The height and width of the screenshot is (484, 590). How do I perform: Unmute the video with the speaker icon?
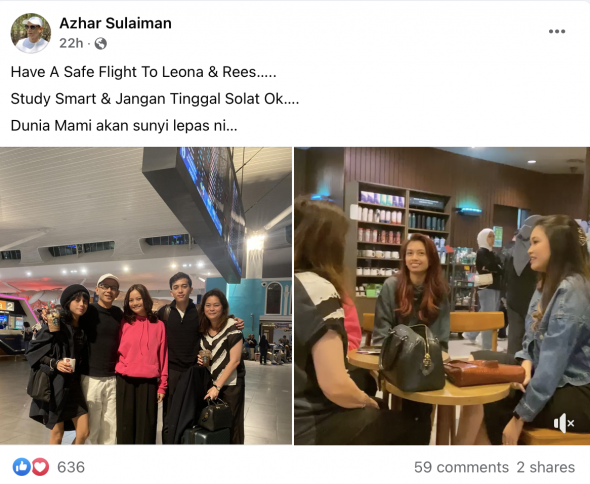(x=563, y=423)
